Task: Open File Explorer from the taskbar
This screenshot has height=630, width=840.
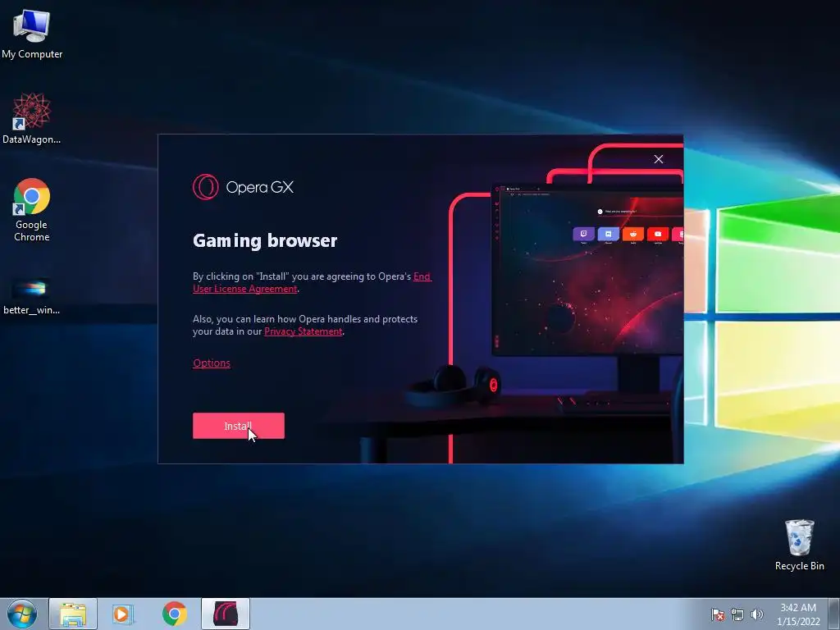Action: tap(73, 614)
